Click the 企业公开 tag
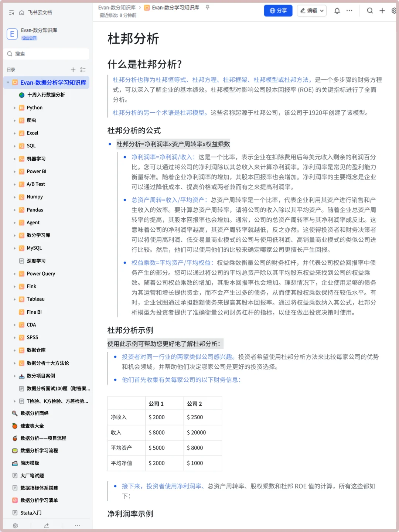Image resolution: width=399 pixels, height=532 pixels. click(29, 38)
